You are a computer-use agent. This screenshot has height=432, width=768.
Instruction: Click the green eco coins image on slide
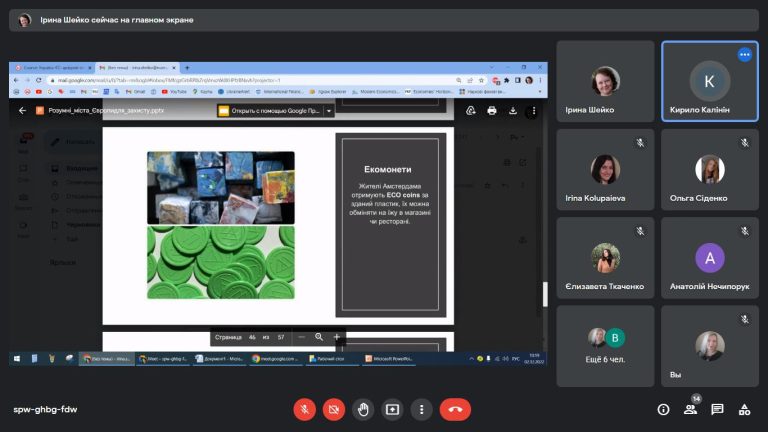221,262
